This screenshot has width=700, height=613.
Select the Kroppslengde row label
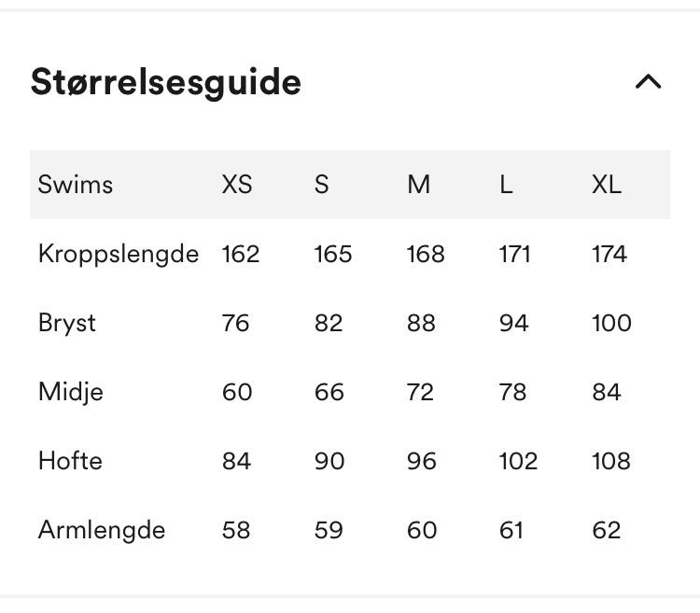tap(119, 254)
